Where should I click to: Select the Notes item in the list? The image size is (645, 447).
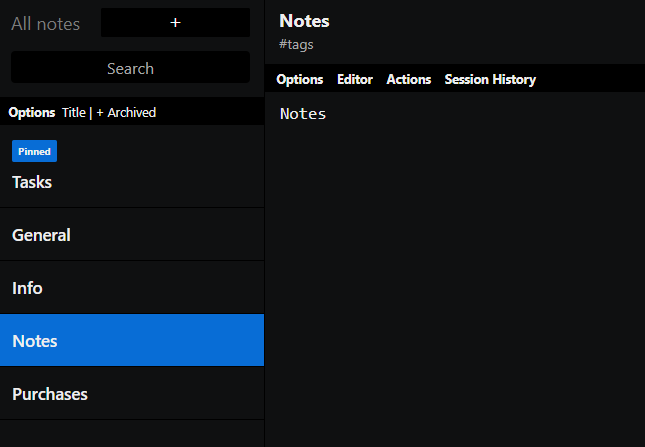[x=132, y=340]
